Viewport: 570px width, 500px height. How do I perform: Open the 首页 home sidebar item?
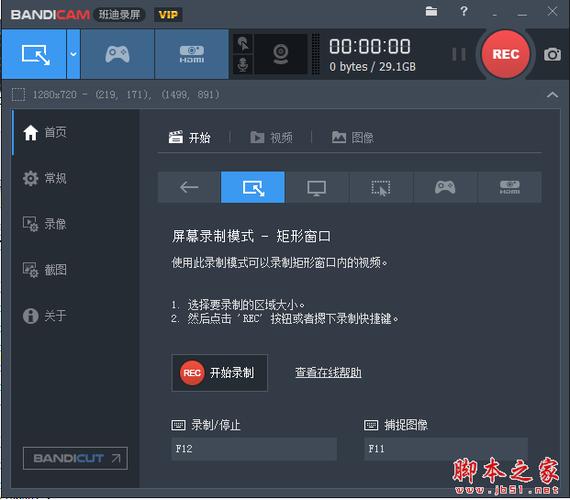pyautogui.click(x=45, y=132)
